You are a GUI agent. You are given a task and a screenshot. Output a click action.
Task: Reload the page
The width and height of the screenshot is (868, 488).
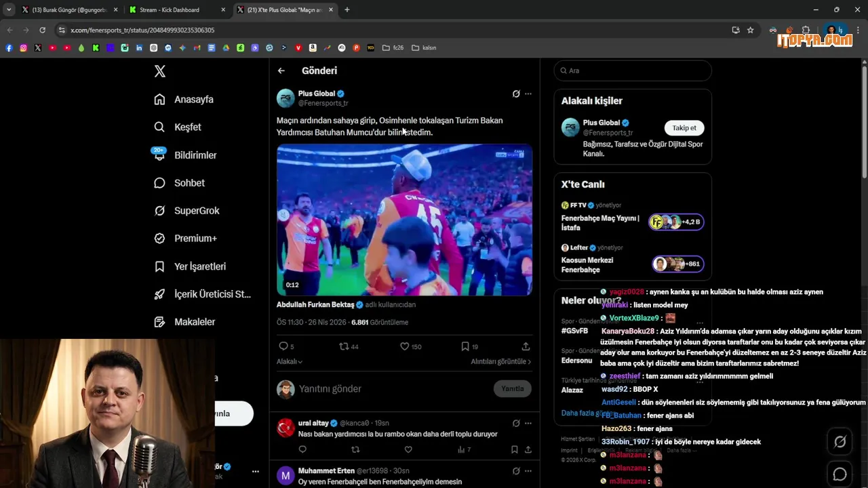pos(42,30)
